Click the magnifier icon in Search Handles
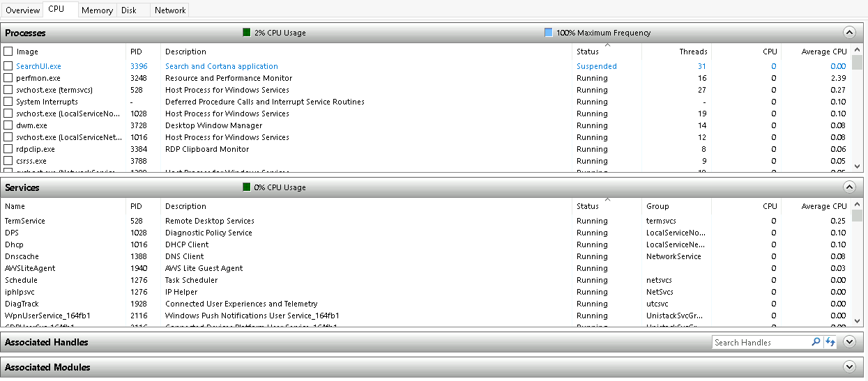Screen dimensions: 868x381 point(816,342)
